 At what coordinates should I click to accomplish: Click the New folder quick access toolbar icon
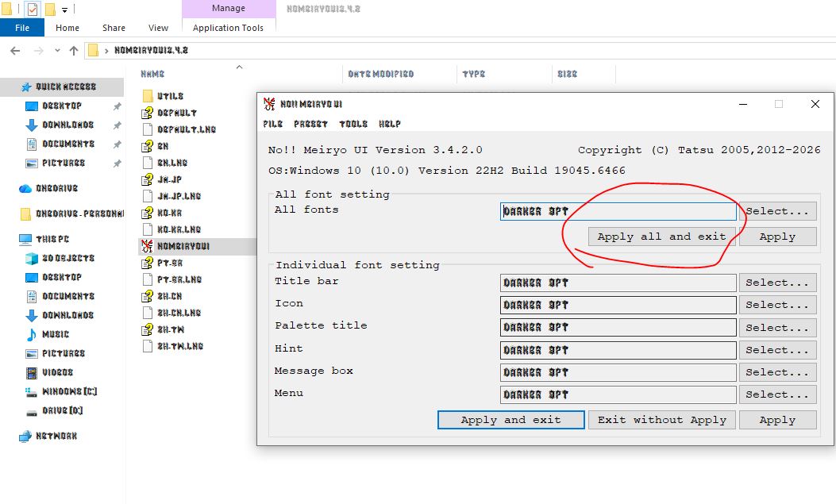(x=49, y=9)
